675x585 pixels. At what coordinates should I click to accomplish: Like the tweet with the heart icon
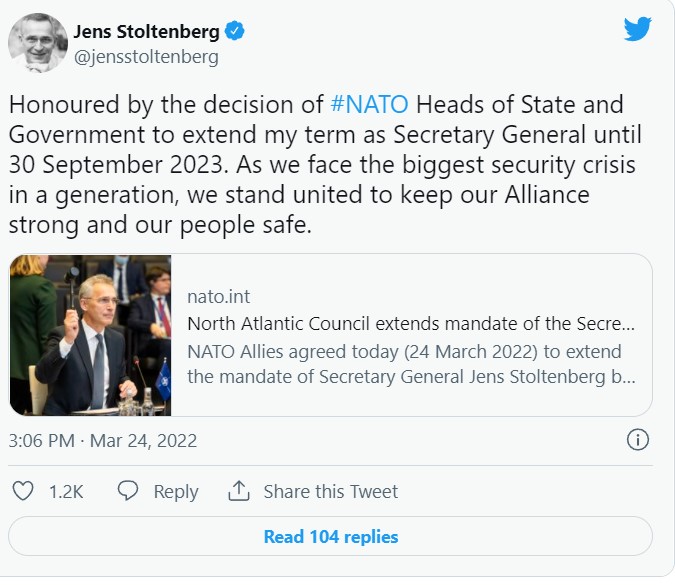pos(22,491)
